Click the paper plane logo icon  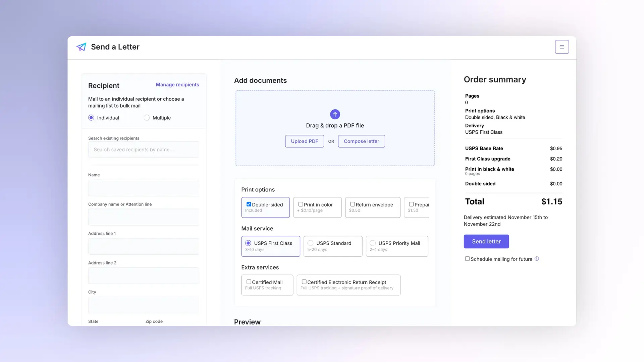pyautogui.click(x=81, y=47)
